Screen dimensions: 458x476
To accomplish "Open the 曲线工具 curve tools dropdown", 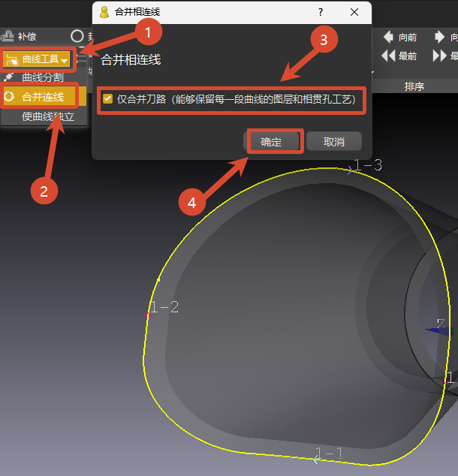I will (x=37, y=59).
